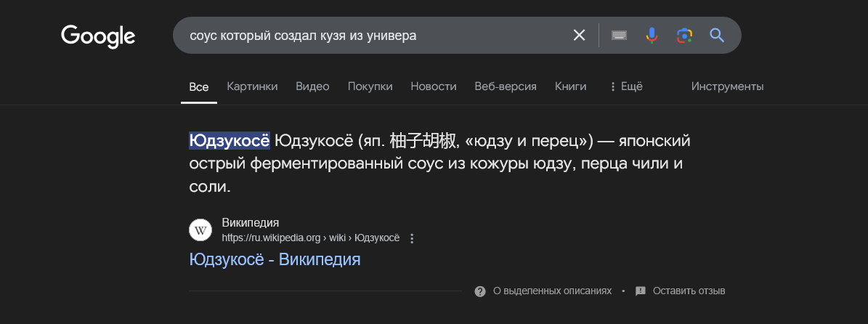Switch to the Видео tab
The image size is (868, 324).
click(312, 86)
